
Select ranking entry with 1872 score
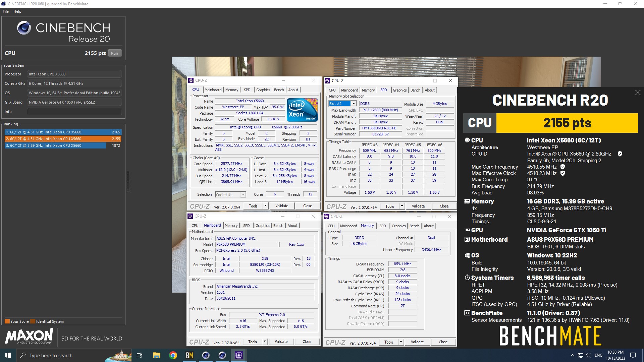click(x=63, y=145)
